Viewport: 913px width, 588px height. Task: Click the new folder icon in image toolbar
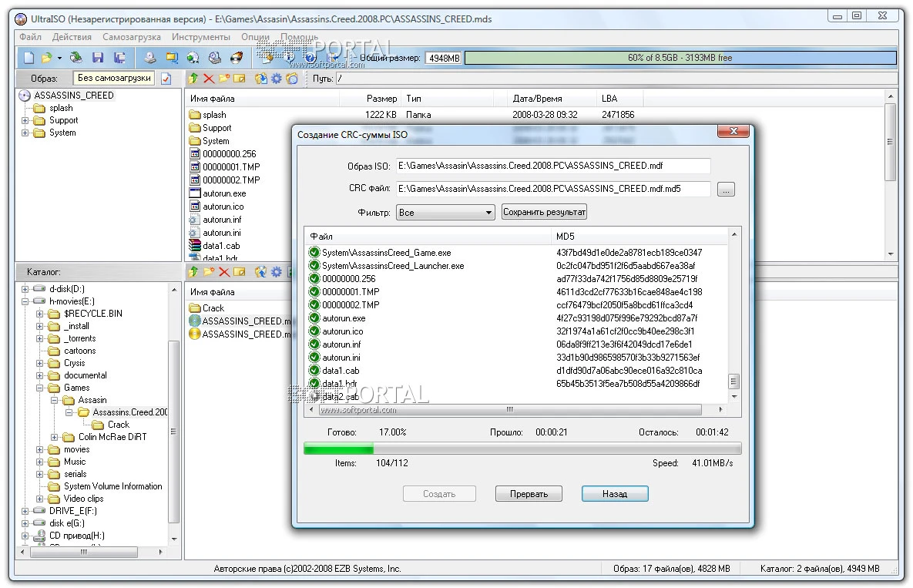[224, 79]
